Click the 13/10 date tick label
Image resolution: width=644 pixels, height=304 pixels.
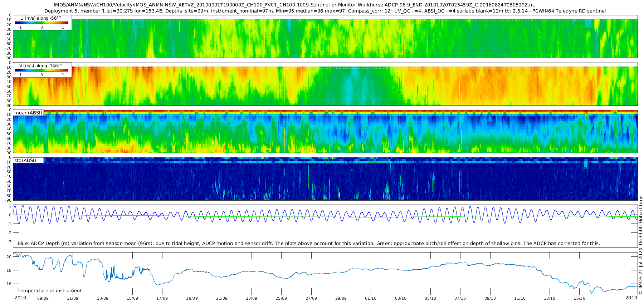[550, 298]
